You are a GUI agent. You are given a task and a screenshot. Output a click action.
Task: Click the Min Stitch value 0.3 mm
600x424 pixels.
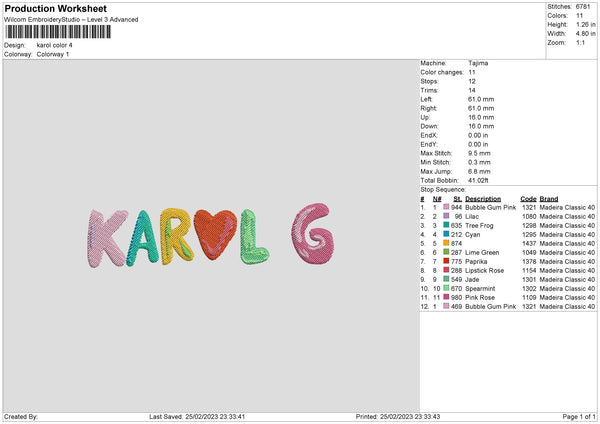(x=479, y=162)
